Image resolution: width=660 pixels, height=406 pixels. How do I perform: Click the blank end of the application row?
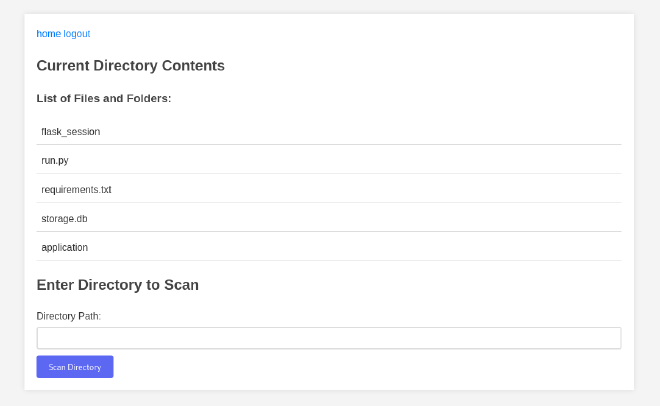(354, 247)
